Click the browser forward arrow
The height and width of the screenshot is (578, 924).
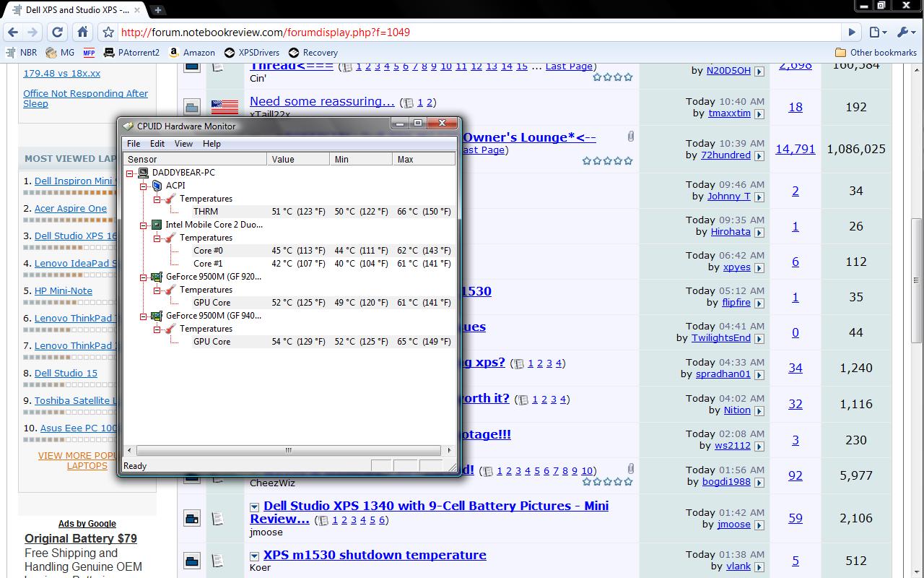point(32,32)
